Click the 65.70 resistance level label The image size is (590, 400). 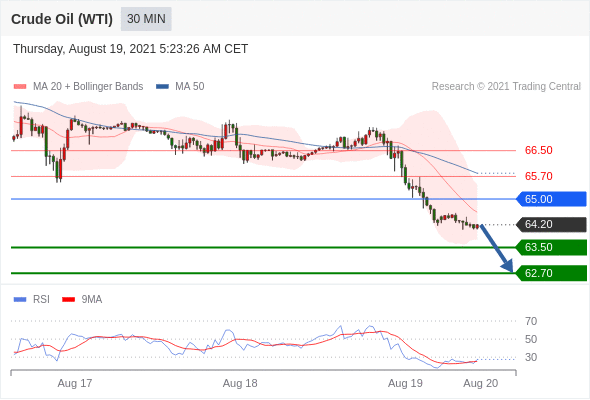(x=538, y=176)
